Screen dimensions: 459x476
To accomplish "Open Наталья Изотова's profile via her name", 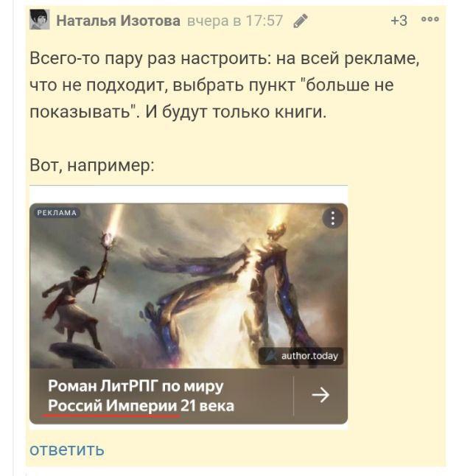I will coord(119,21).
